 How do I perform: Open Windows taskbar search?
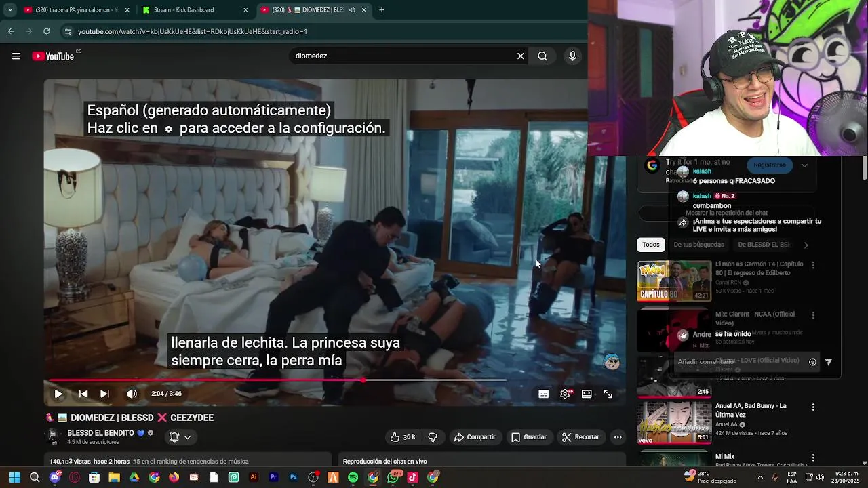click(x=35, y=477)
